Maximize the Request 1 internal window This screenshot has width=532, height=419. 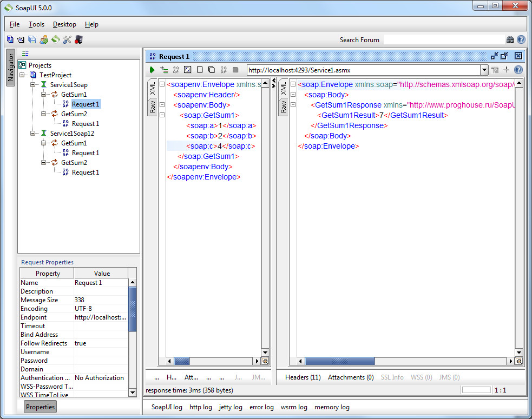tap(504, 56)
